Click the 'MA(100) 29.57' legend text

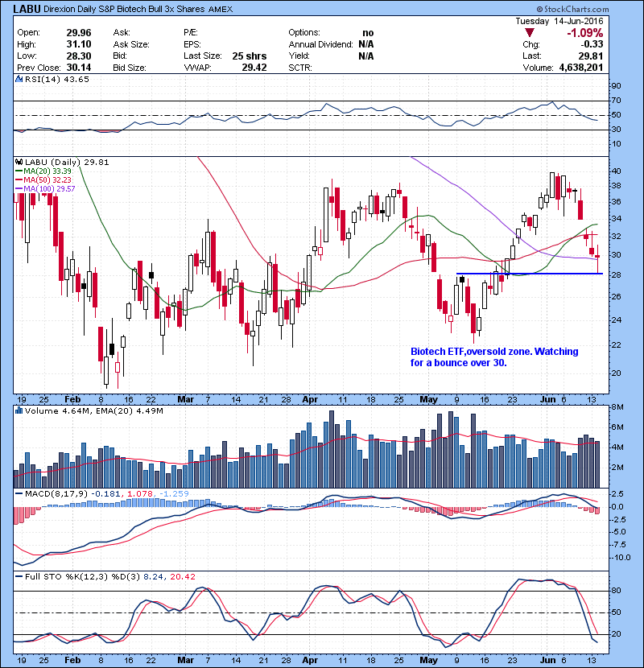point(49,188)
